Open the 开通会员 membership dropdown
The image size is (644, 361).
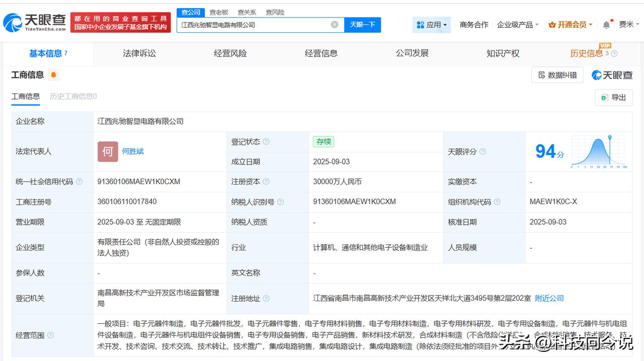tap(571, 25)
